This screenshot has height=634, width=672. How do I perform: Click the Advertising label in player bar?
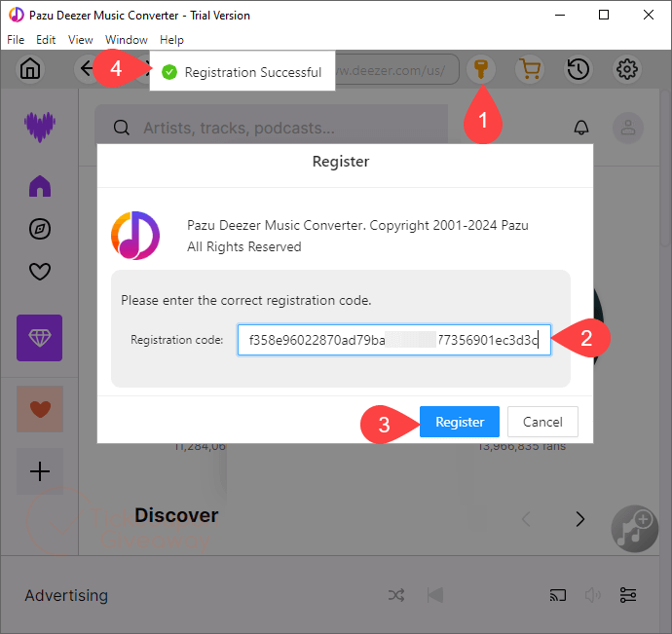[66, 595]
